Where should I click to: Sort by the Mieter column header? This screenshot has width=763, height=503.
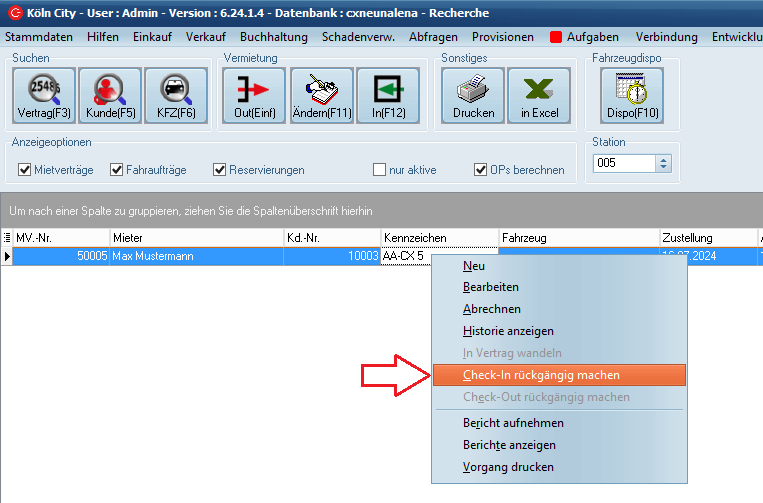coord(195,238)
